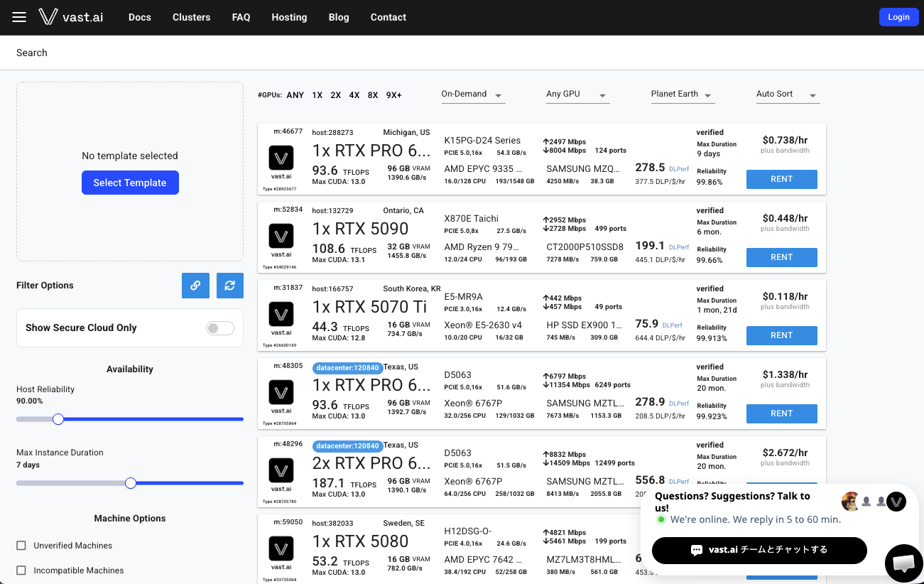The height and width of the screenshot is (584, 924).
Task: Click DLPerf link next to 278.9 score
Action: click(x=679, y=404)
